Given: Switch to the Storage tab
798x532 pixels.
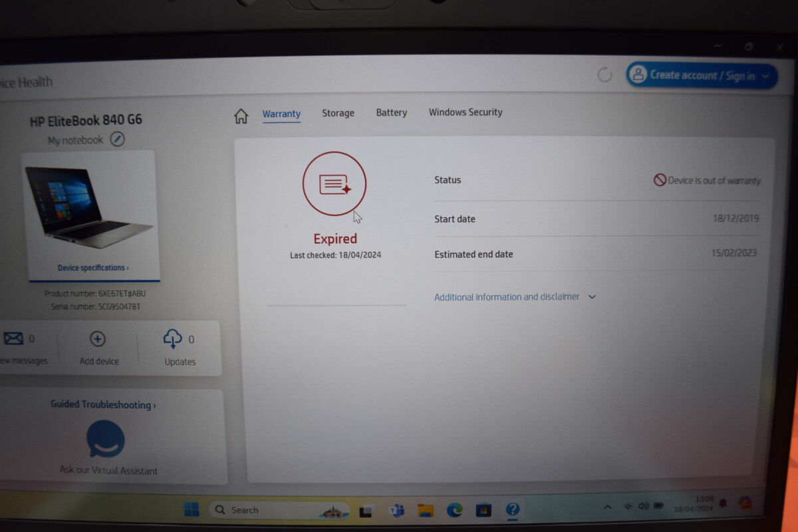Looking at the screenshot, I should click(x=338, y=113).
